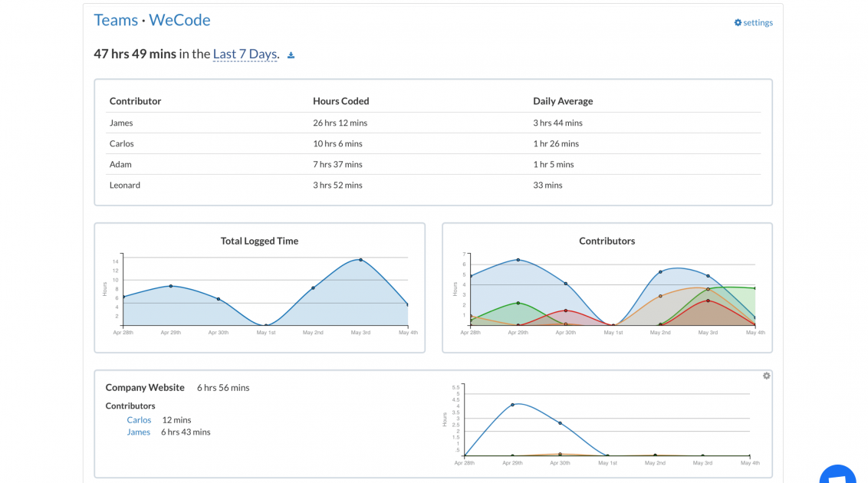Image resolution: width=868 pixels, height=483 pixels.
Task: Go to the Teams breadcrumb link
Action: pos(116,21)
